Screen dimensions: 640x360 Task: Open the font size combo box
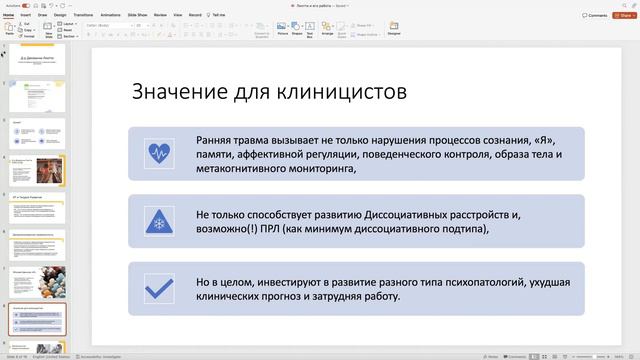tap(142, 25)
